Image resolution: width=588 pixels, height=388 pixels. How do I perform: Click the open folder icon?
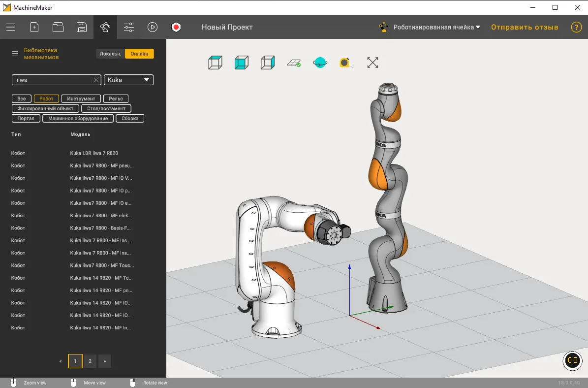coord(58,28)
